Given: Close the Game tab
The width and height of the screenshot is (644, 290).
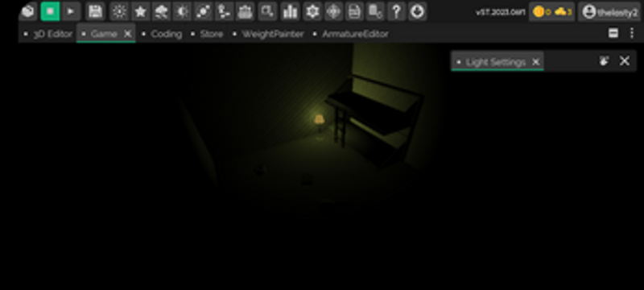Looking at the screenshot, I should 128,34.
